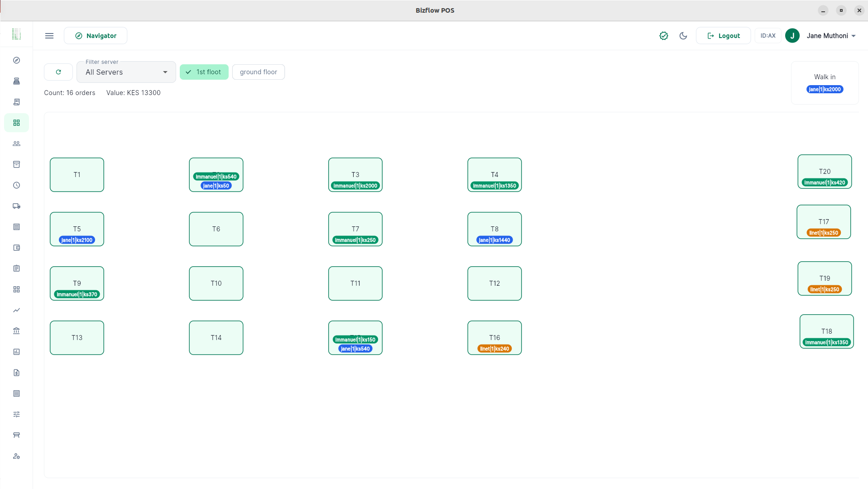Expand the Filter server dropdown
The image size is (868, 489).
(126, 72)
